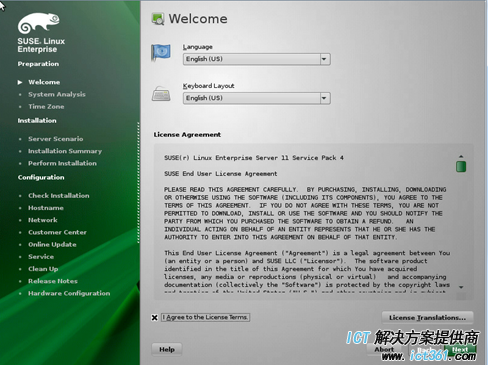Click license scrollbar up arrow

point(461,156)
